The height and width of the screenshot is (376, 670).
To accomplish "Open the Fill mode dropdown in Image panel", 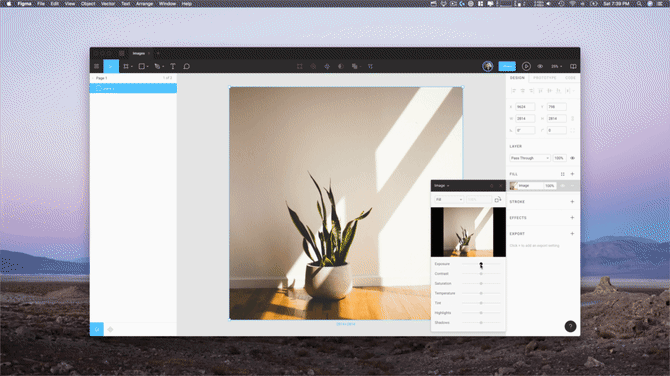I will (x=449, y=200).
